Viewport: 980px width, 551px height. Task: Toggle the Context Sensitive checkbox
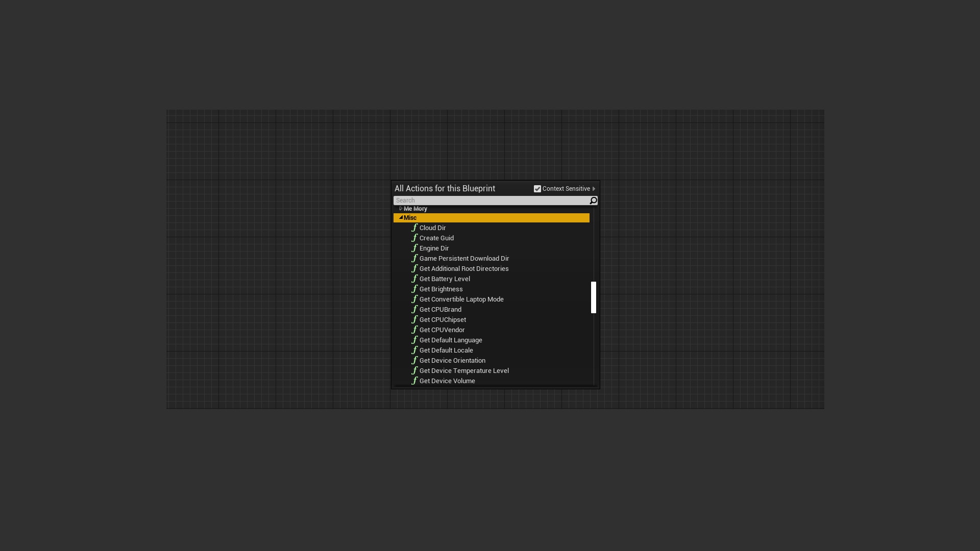point(537,188)
